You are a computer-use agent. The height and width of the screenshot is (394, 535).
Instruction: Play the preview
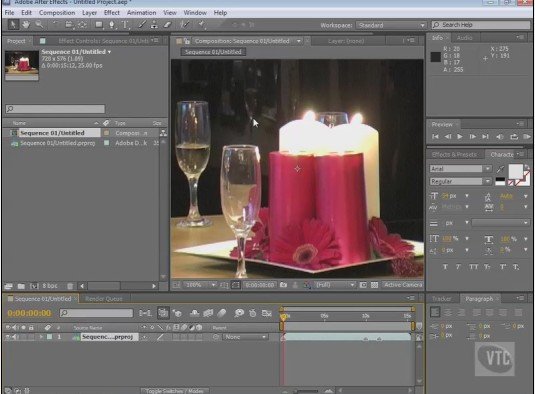[x=460, y=136]
